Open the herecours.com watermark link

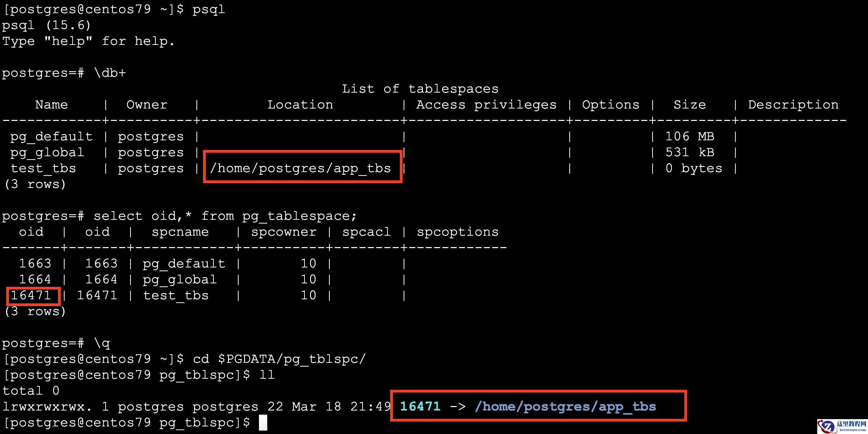[852, 430]
